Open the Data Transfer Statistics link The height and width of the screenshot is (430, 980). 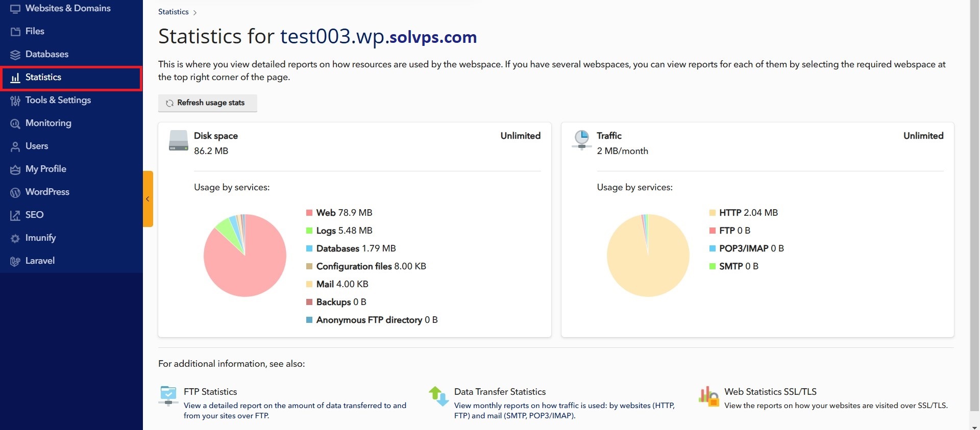coord(500,392)
